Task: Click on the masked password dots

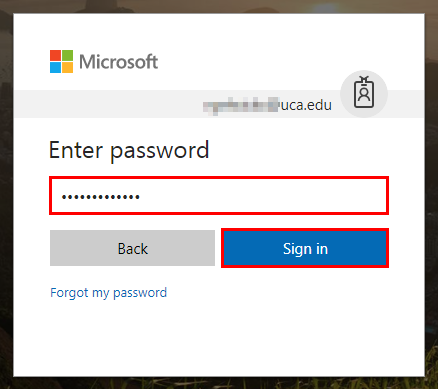Action: pyautogui.click(x=100, y=197)
